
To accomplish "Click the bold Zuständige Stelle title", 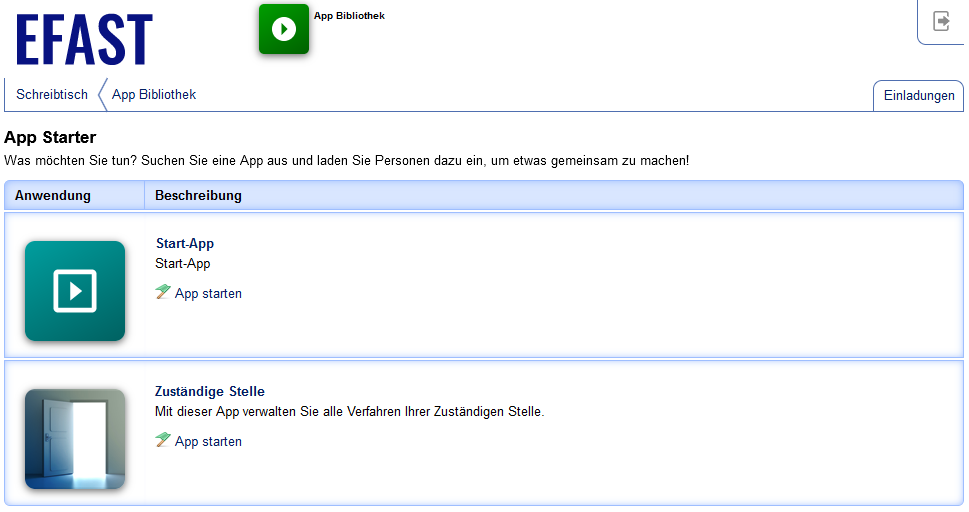I will tap(210, 392).
